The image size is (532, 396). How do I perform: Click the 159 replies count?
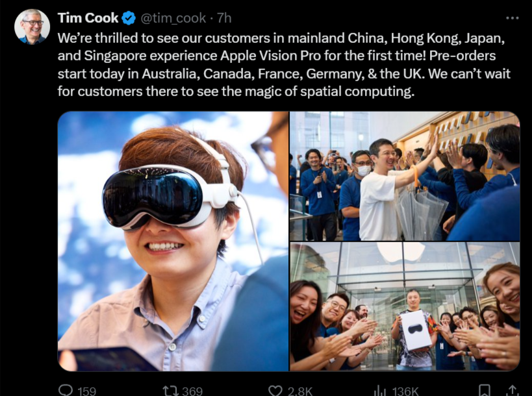click(87, 391)
